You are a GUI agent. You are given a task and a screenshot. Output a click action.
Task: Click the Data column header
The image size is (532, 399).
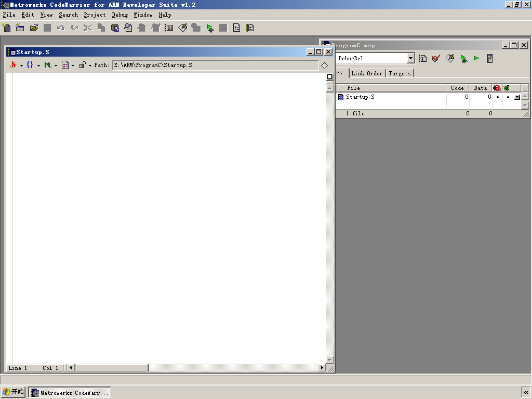pos(481,88)
